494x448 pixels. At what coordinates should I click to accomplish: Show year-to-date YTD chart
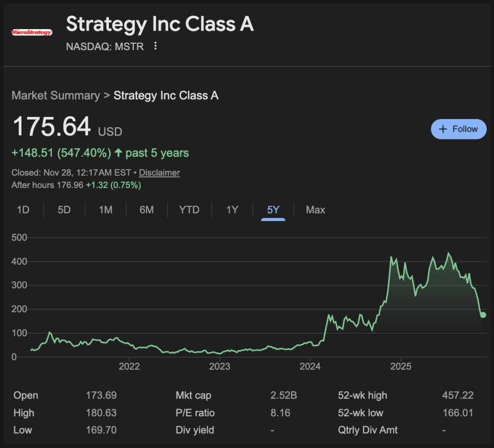(x=189, y=210)
